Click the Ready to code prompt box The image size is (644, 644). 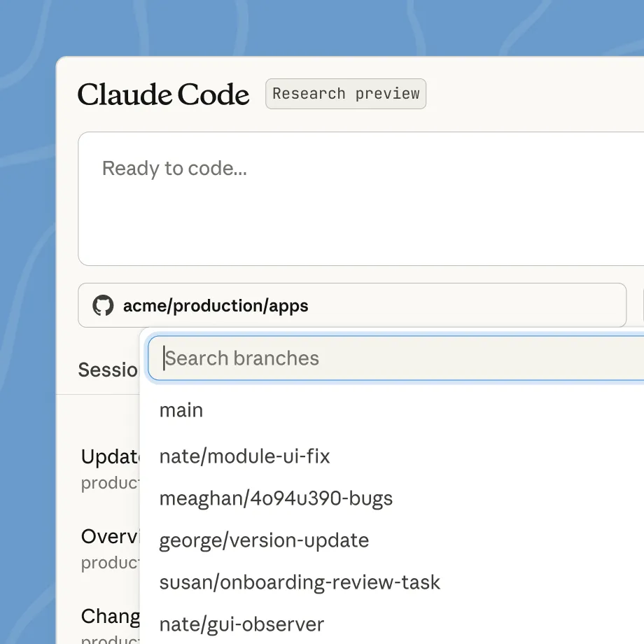[x=361, y=199]
